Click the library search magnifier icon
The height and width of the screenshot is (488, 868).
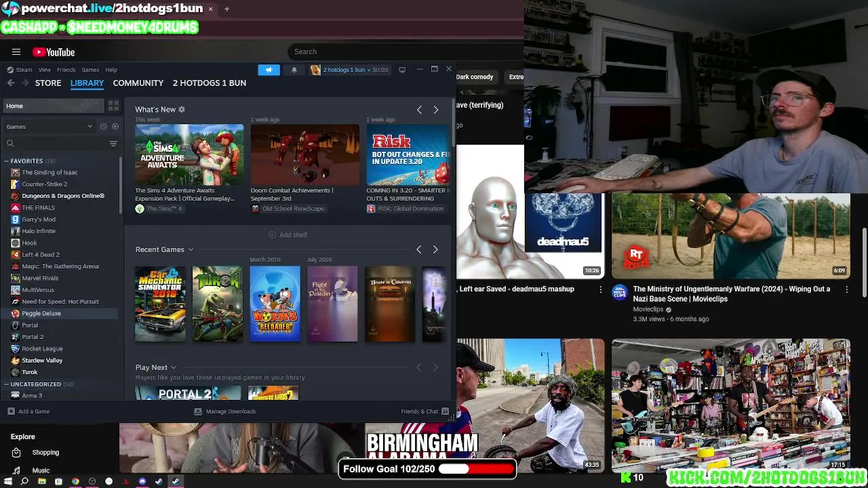[x=10, y=143]
